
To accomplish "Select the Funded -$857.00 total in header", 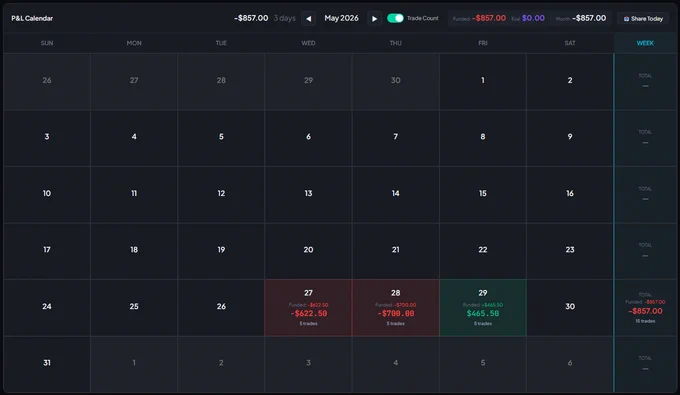I will (x=479, y=18).
